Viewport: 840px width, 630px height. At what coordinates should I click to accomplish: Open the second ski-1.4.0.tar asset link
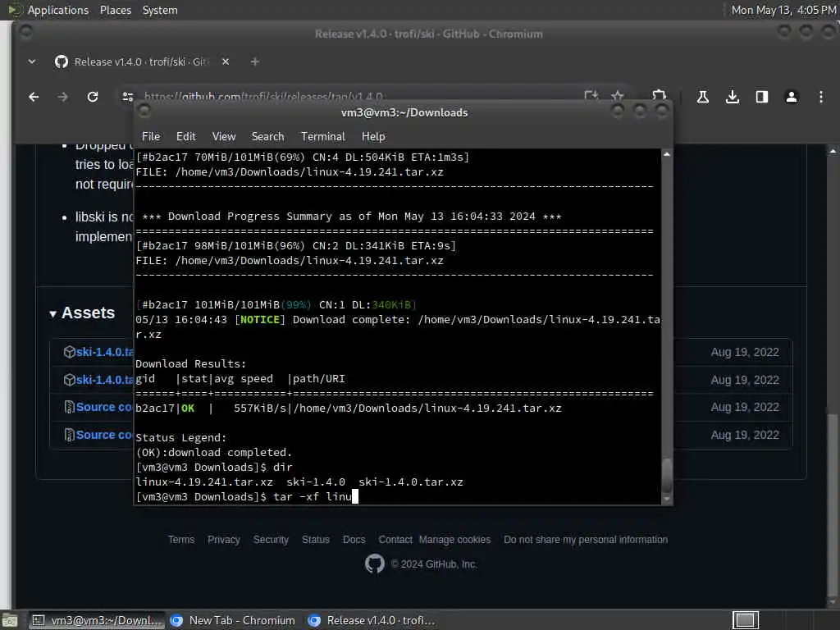(x=104, y=380)
